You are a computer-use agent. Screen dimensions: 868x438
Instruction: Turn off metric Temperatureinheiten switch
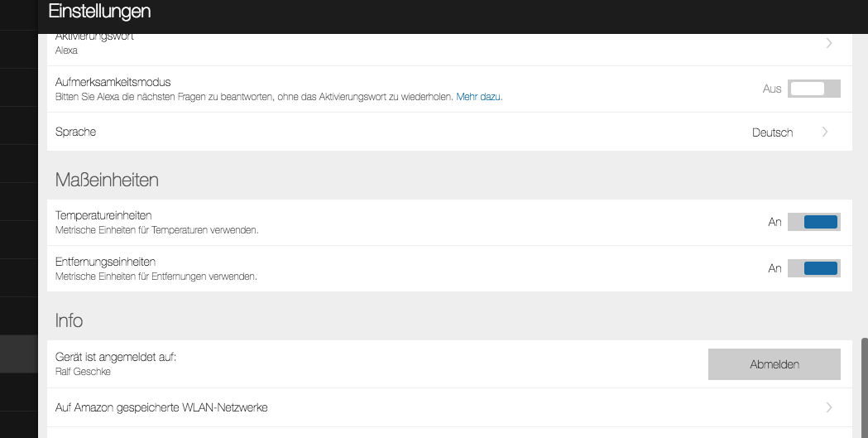(813, 222)
